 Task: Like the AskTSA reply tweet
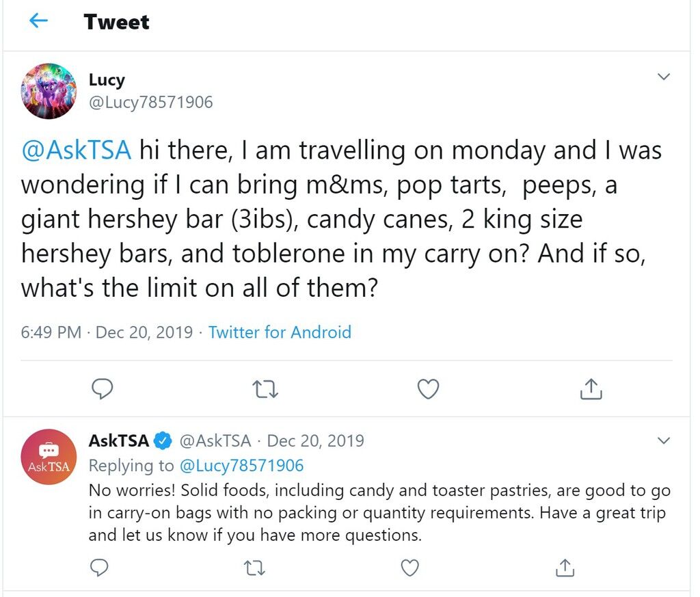pos(410,568)
